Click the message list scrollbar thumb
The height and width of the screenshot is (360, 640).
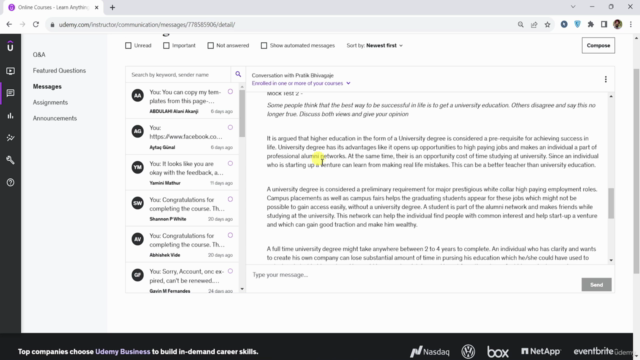(242, 113)
